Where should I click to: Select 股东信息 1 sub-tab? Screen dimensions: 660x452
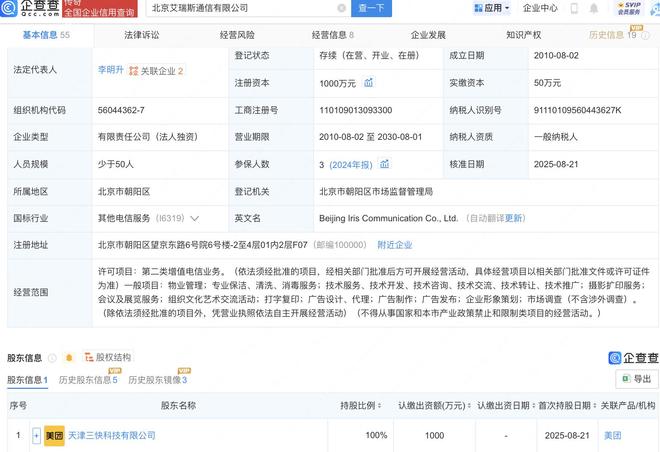(27, 380)
